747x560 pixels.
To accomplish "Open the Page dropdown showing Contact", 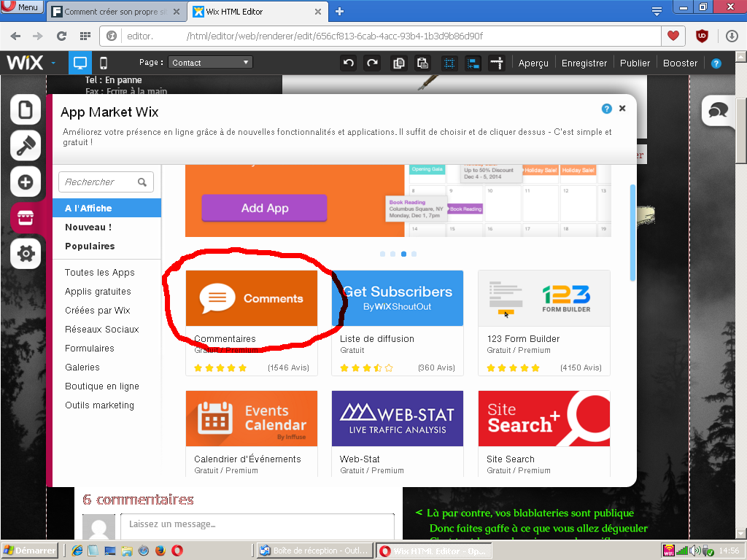I will (x=210, y=63).
